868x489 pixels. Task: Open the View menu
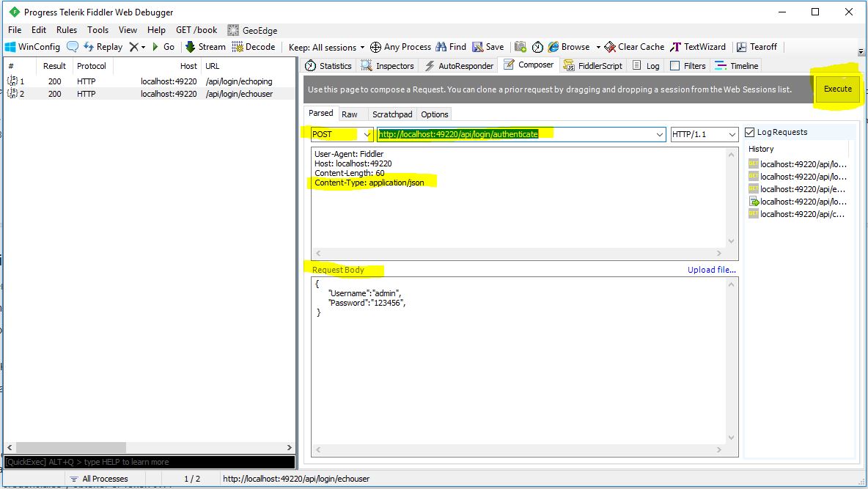tap(128, 30)
